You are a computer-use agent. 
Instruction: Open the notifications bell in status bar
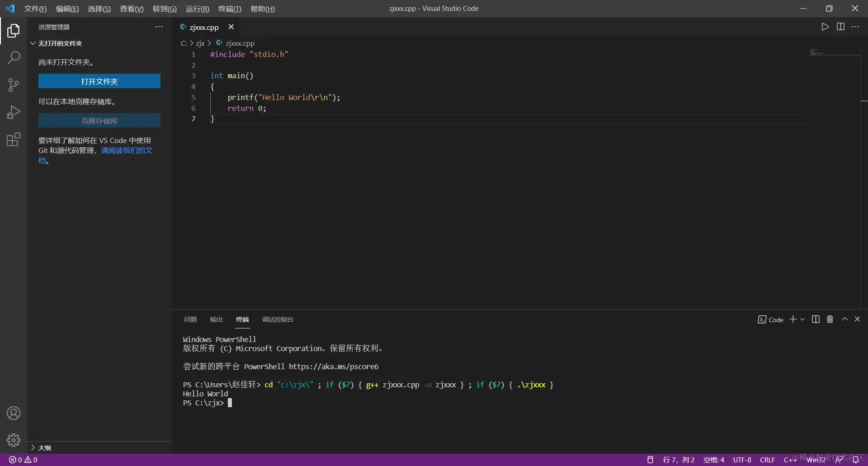point(855,460)
